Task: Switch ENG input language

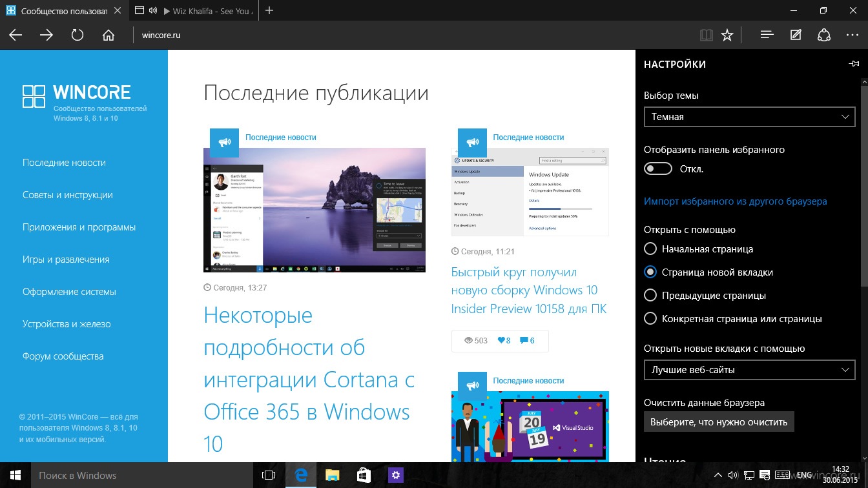Action: coord(804,476)
